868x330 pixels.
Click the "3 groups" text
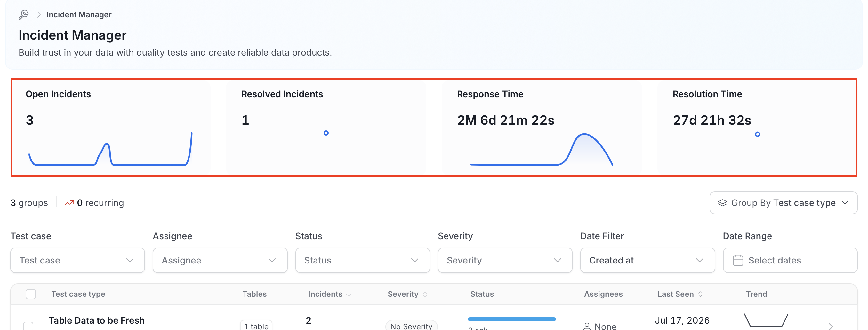[29, 203]
